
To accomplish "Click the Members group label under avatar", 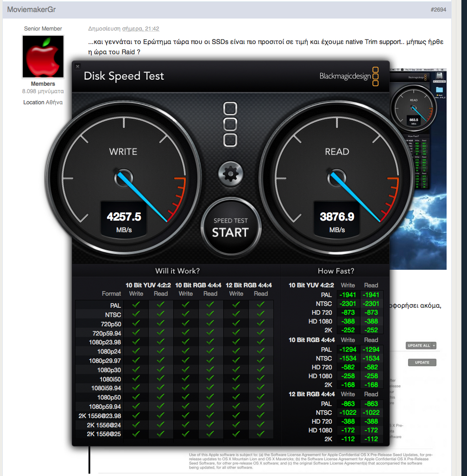I will point(43,84).
